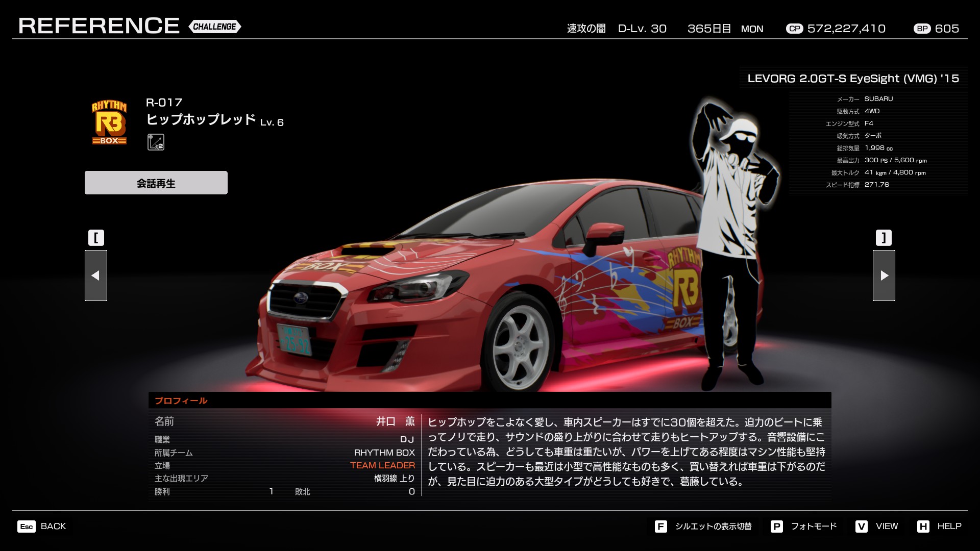Click the CP currency icon
Viewport: 980px width, 551px height.
point(794,29)
